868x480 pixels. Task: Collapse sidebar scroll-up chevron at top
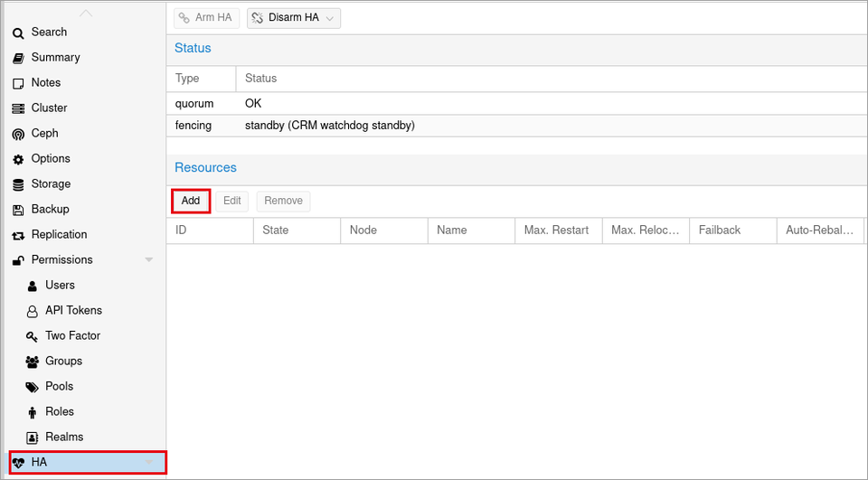(x=86, y=13)
